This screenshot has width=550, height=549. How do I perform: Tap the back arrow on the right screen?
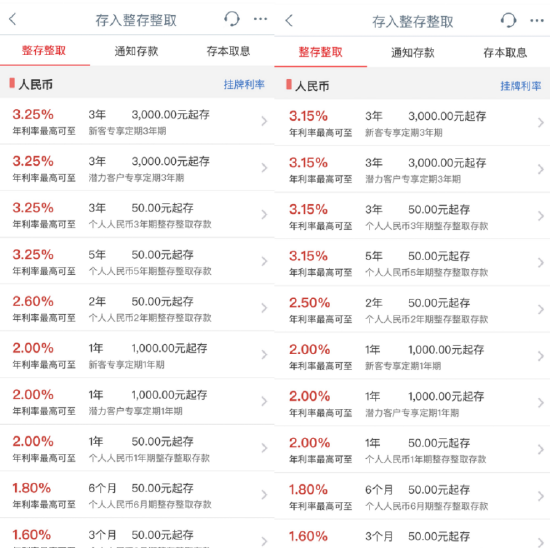point(289,20)
